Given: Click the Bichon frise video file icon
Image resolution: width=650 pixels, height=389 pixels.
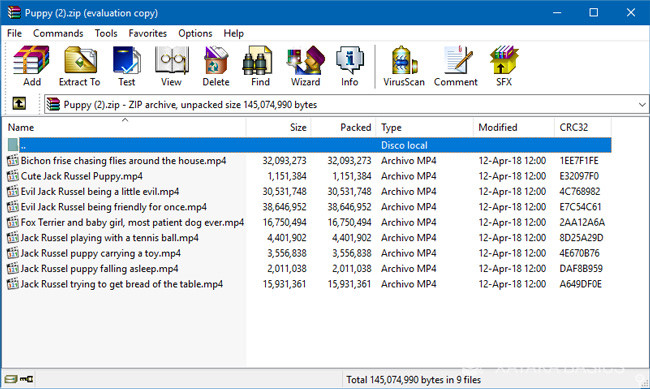Looking at the screenshot, I should pyautogui.click(x=13, y=160).
